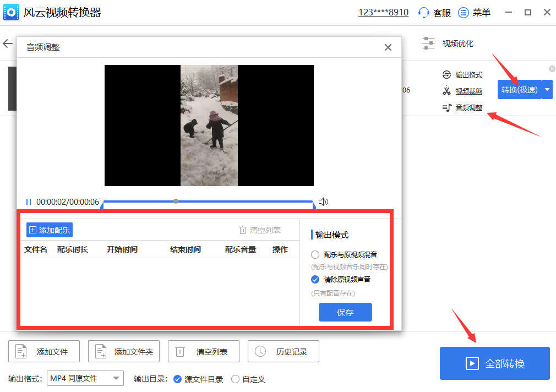Click the trash icon next to 清空列表 in dialog

click(243, 230)
